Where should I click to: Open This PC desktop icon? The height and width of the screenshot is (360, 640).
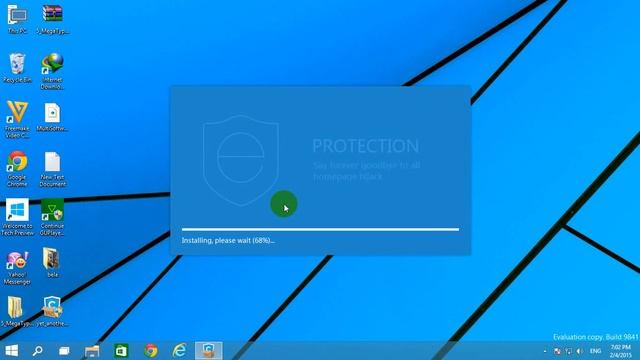(17, 19)
